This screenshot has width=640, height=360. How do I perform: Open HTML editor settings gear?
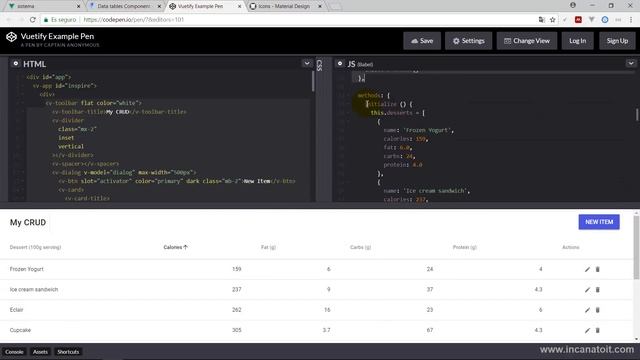pos(16,64)
